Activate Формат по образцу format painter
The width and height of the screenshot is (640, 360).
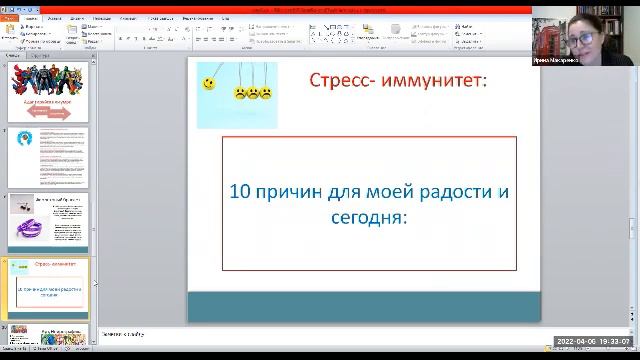tap(40, 41)
